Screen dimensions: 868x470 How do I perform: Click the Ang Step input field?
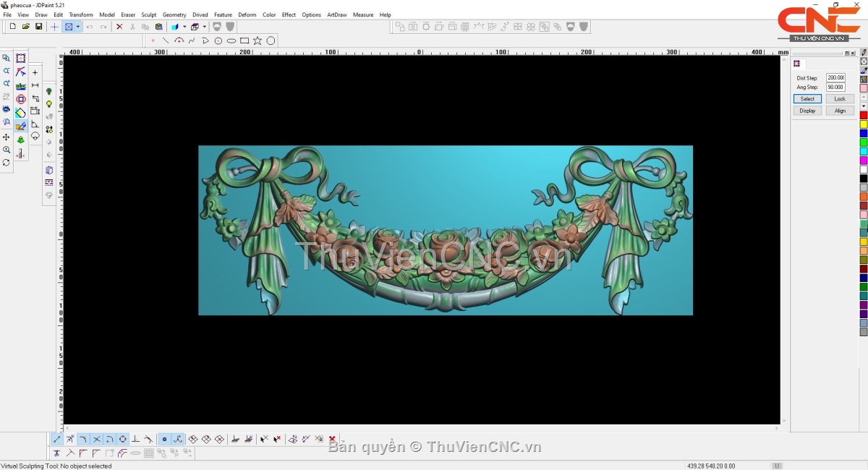[835, 87]
